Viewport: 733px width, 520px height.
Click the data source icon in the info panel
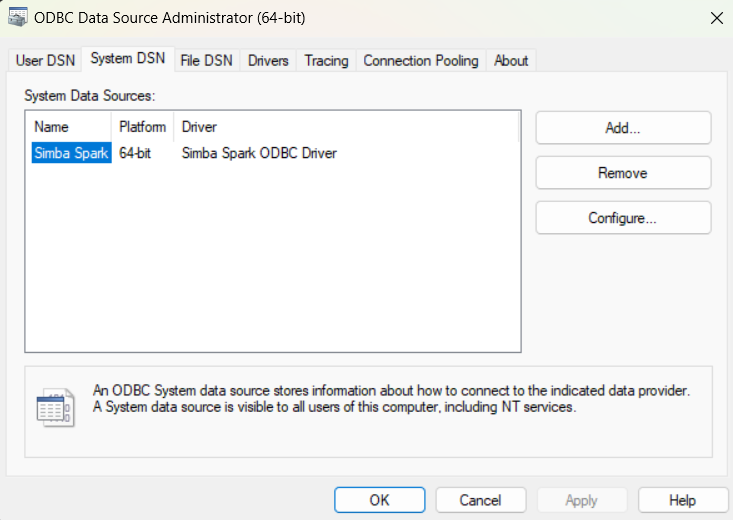click(54, 408)
